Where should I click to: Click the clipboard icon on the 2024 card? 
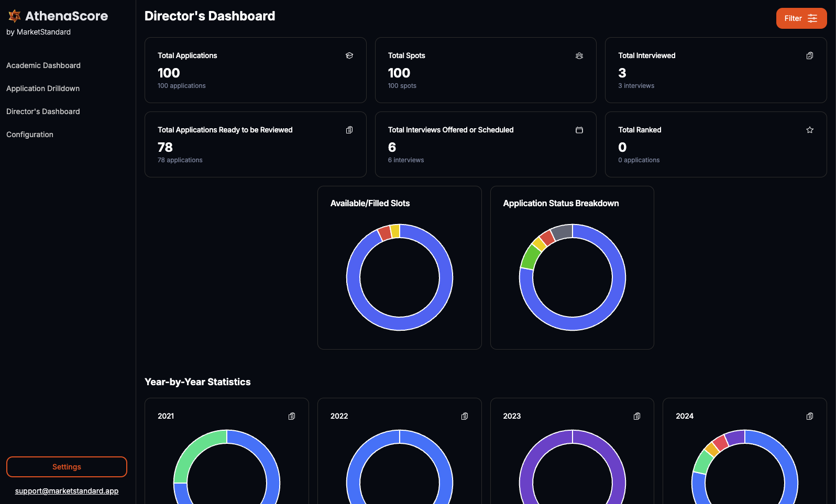pos(810,416)
